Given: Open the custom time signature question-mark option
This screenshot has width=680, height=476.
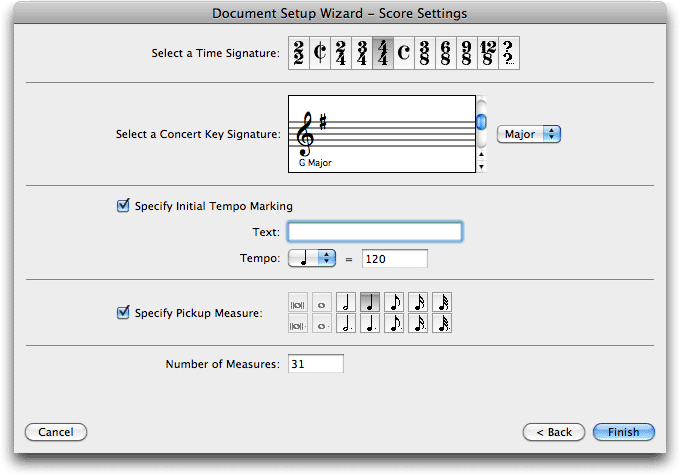Looking at the screenshot, I should [x=509, y=53].
